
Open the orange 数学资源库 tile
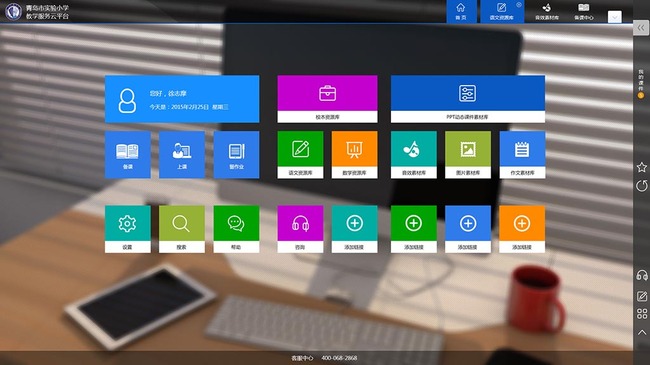pos(354,155)
